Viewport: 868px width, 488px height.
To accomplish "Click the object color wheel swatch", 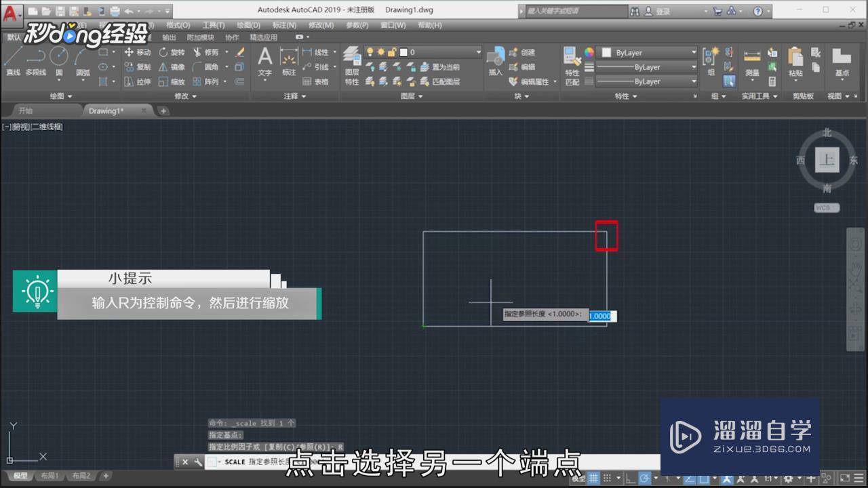I will pos(589,52).
